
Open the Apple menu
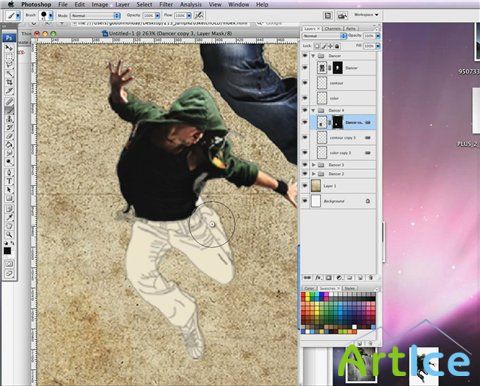[x=10, y=4]
